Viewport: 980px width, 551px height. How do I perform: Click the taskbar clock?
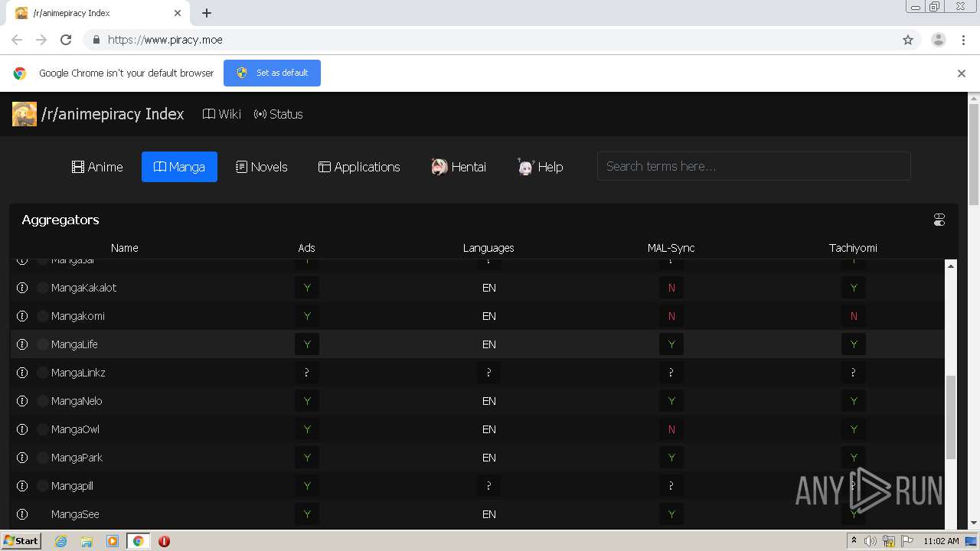click(941, 541)
